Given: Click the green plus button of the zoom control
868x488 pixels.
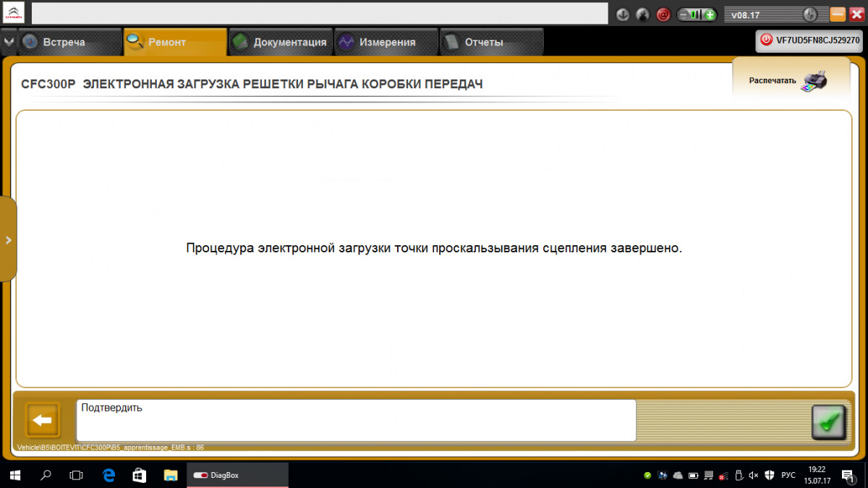Looking at the screenshot, I should tap(710, 14).
